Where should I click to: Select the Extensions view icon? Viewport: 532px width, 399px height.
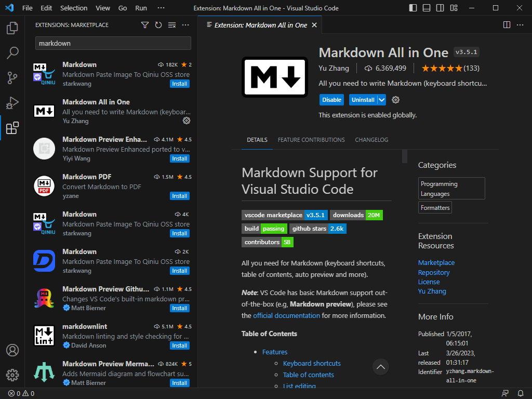point(12,128)
